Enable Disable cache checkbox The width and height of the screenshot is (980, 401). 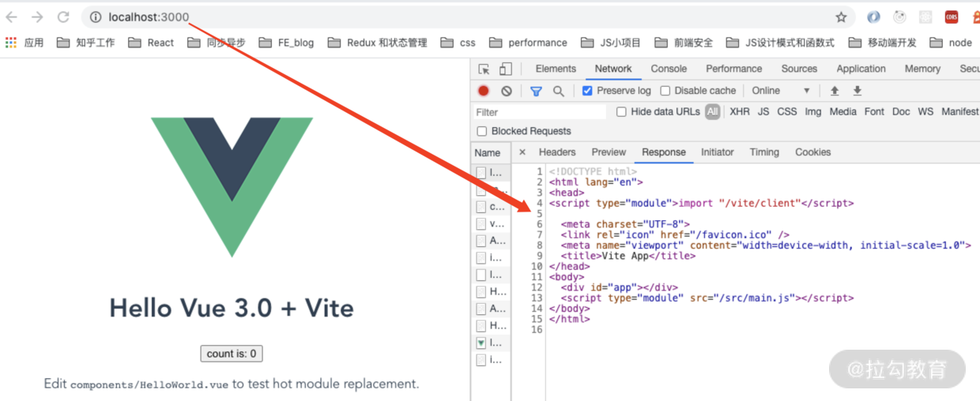(x=665, y=91)
